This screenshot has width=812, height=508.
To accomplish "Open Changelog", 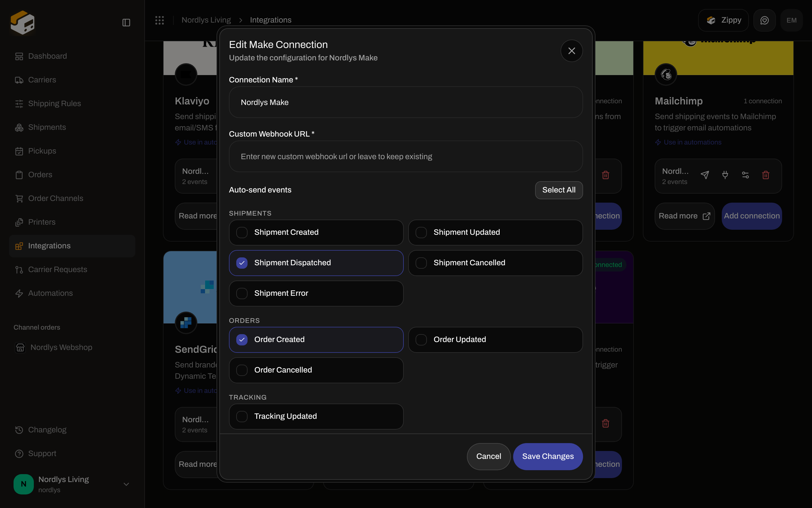I will pyautogui.click(x=72, y=430).
